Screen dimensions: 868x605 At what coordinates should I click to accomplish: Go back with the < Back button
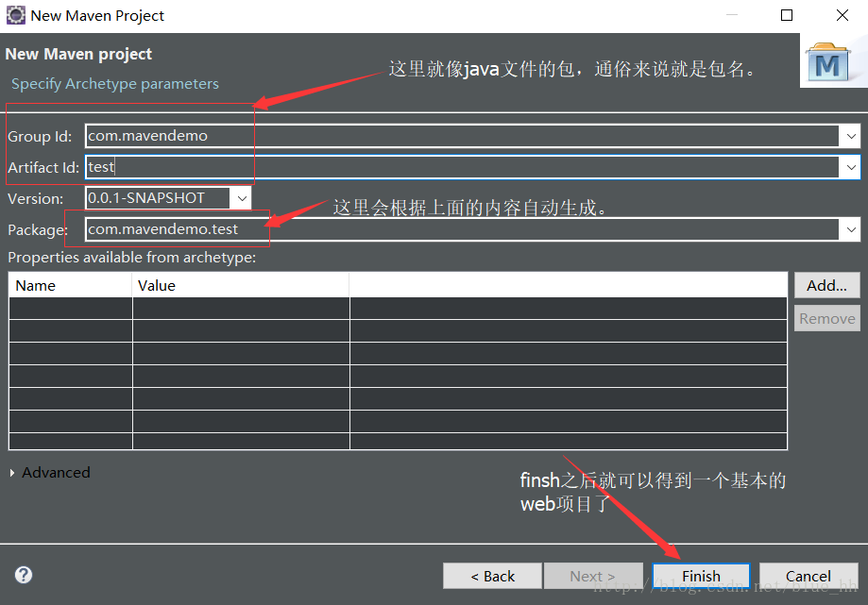click(x=492, y=577)
